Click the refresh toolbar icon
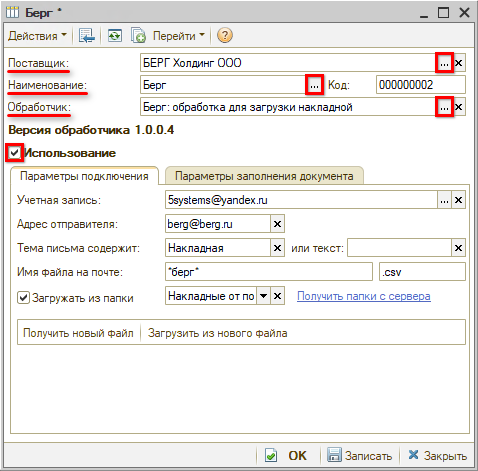This screenshot has width=478, height=471. (x=115, y=35)
